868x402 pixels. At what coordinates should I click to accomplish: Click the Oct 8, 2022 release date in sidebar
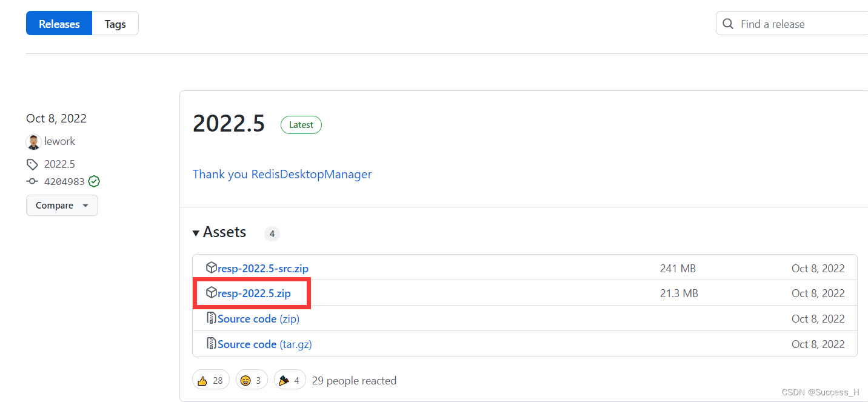pos(56,118)
